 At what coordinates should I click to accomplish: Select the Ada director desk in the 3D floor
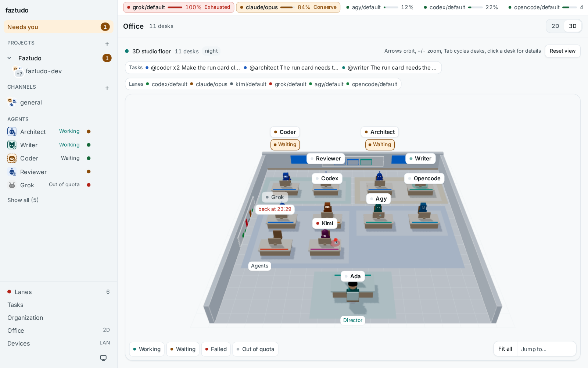[x=353, y=276]
